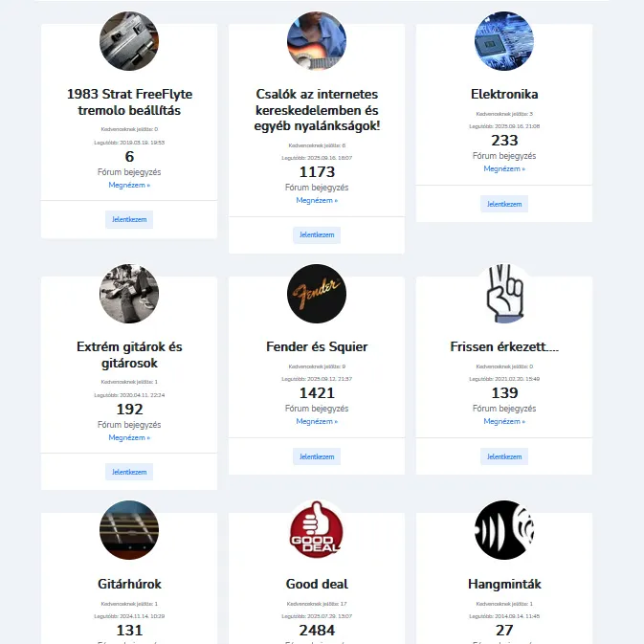The width and height of the screenshot is (644, 644).
Task: Click the circuit board Elektronika avatar
Action: coord(504,41)
